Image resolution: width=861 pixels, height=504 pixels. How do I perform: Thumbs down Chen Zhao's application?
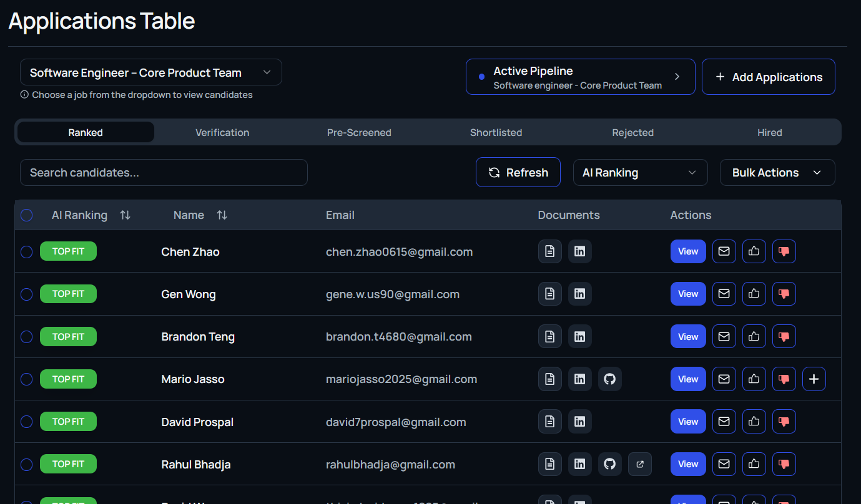click(x=784, y=251)
